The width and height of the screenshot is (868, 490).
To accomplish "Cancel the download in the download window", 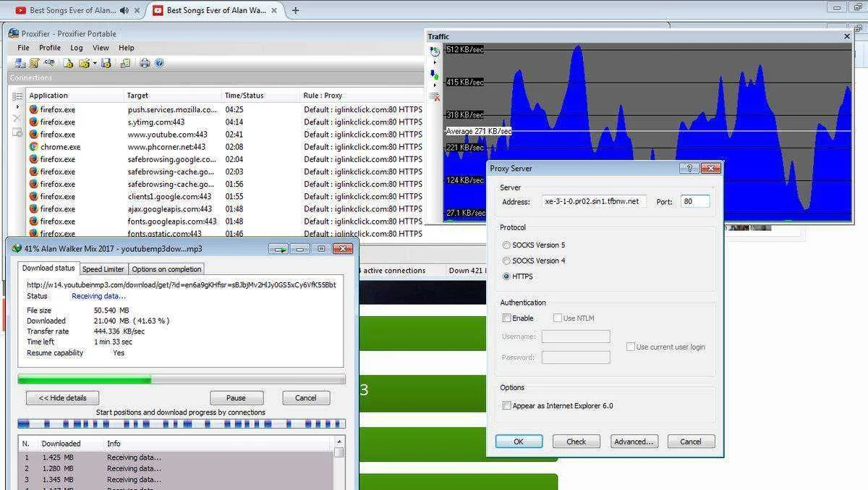I will tap(306, 398).
